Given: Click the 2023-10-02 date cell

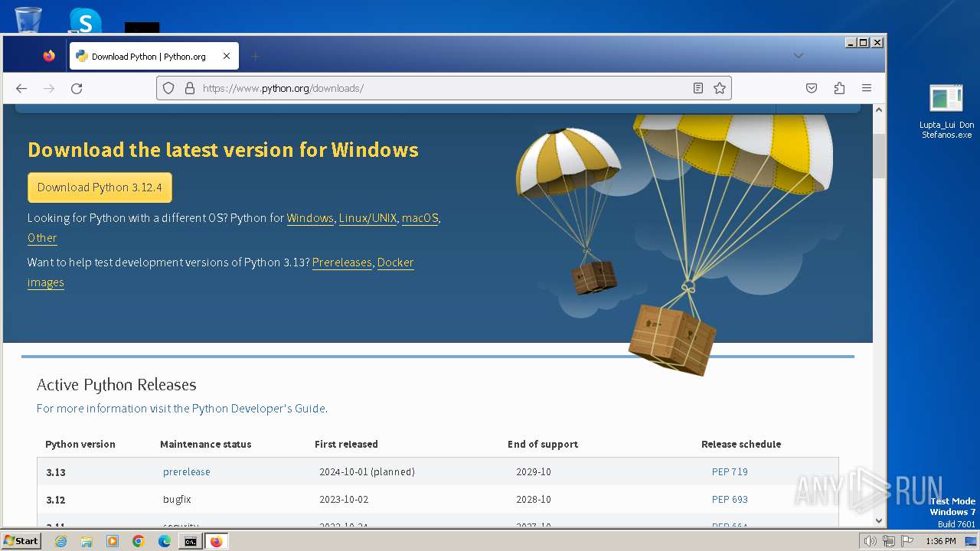Looking at the screenshot, I should 344,500.
